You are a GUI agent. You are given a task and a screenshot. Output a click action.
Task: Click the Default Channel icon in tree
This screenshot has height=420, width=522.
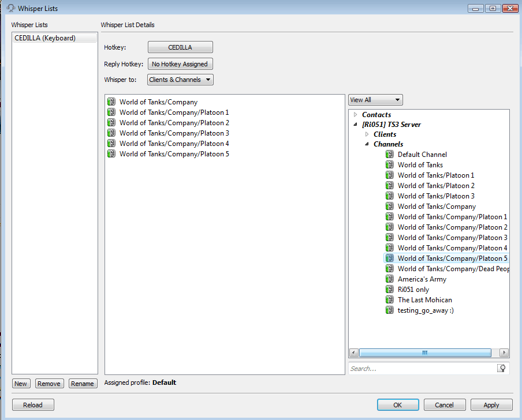(x=390, y=155)
